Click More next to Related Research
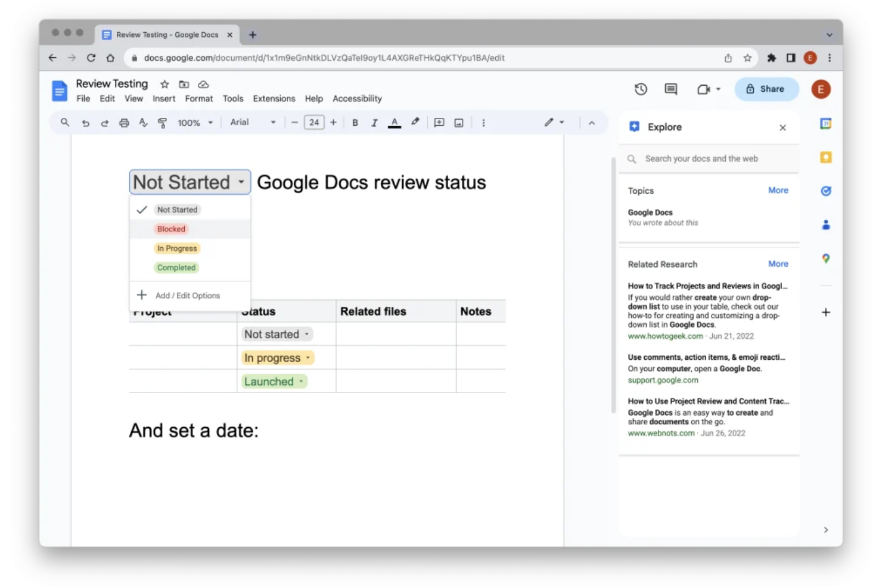This screenshot has height=588, width=882. [x=778, y=264]
